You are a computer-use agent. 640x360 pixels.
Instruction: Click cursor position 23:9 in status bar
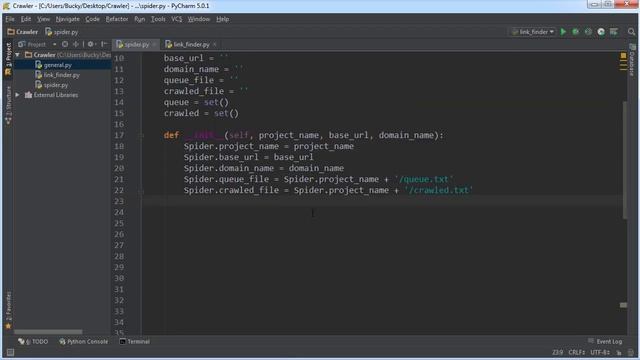[x=558, y=352]
